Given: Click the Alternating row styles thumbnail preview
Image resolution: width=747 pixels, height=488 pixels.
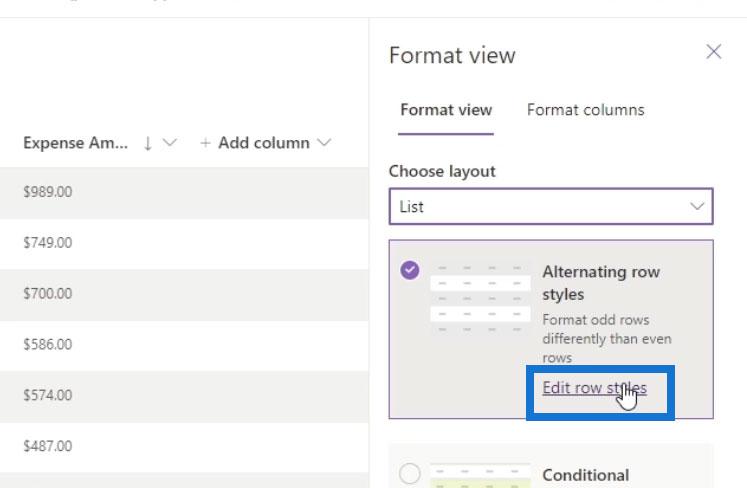Looking at the screenshot, I should click(x=480, y=298).
